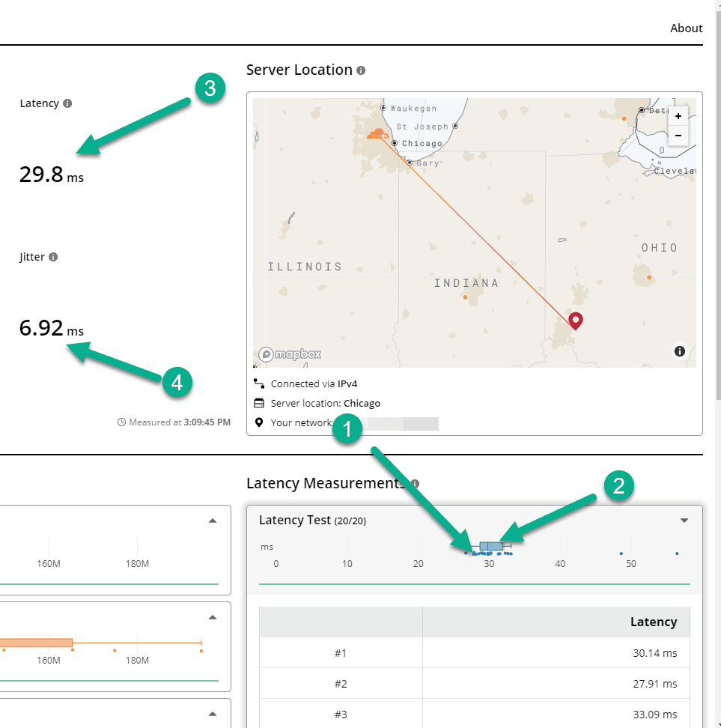
Task: Click the server icon beside 'Server location: Chicago'
Action: [258, 403]
